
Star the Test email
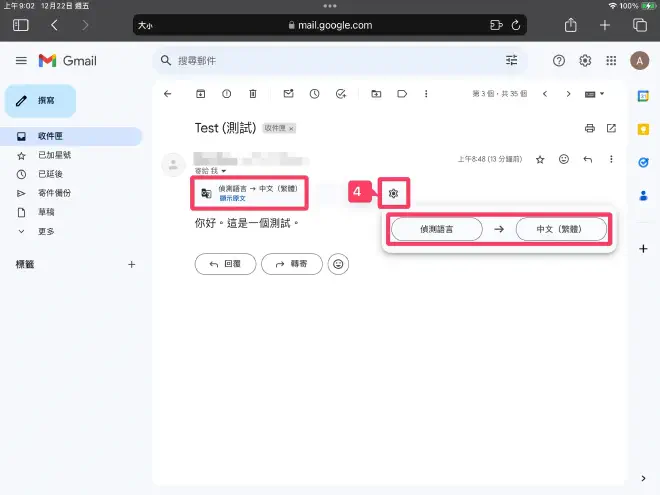(540, 159)
